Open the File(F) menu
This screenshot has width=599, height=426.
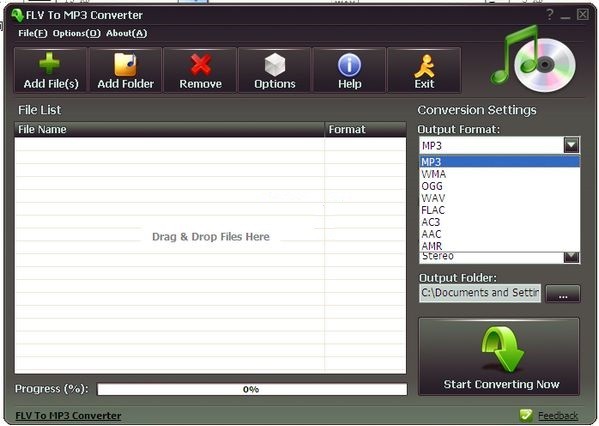point(33,33)
